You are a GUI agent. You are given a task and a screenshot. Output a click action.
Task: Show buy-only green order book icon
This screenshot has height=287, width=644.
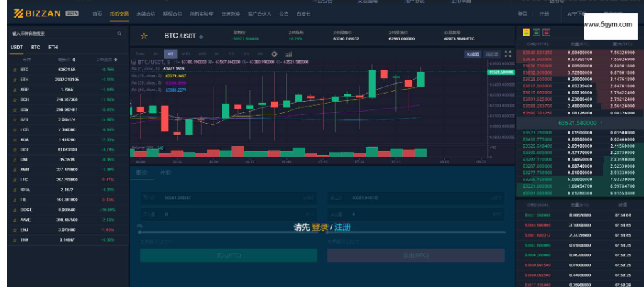coord(536,32)
